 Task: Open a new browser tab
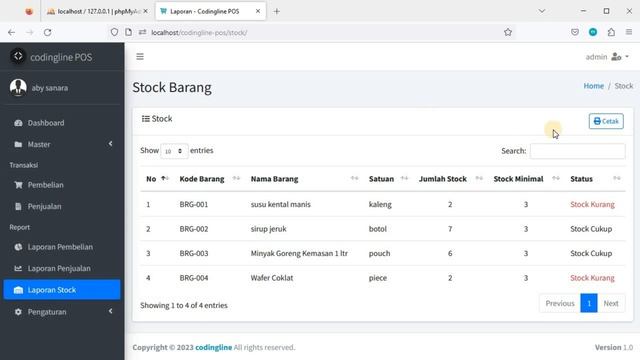point(277,11)
